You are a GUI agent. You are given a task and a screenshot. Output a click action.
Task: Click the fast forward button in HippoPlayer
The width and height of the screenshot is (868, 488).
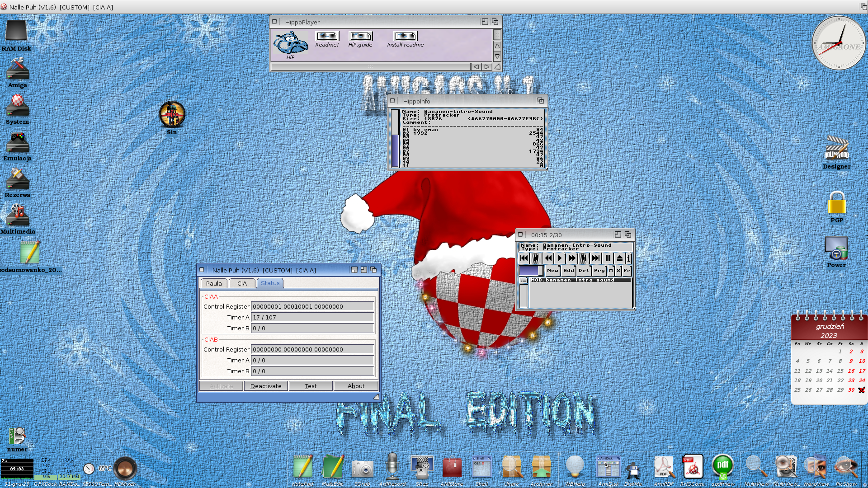[572, 258]
